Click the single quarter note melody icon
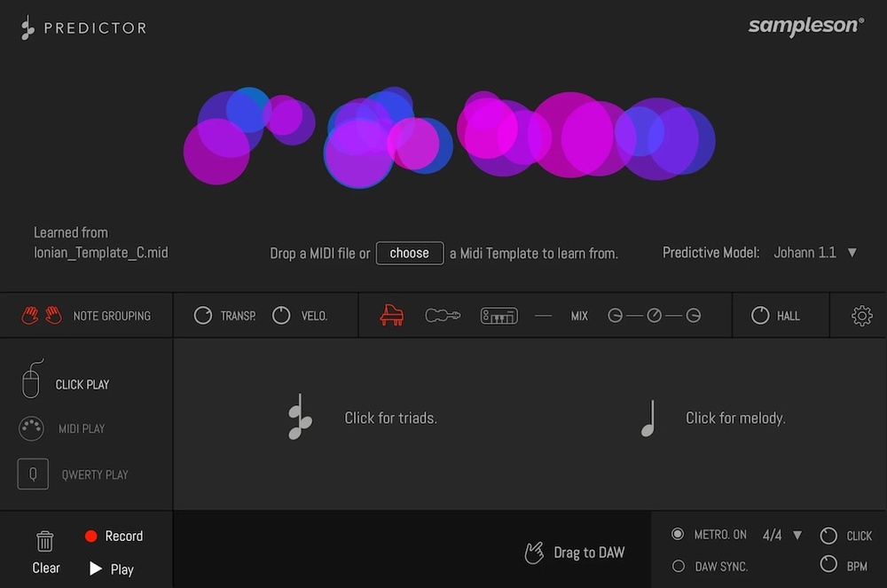 point(648,418)
